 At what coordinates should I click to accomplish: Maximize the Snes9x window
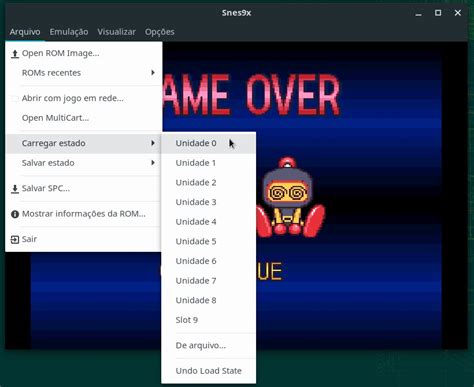click(438, 13)
